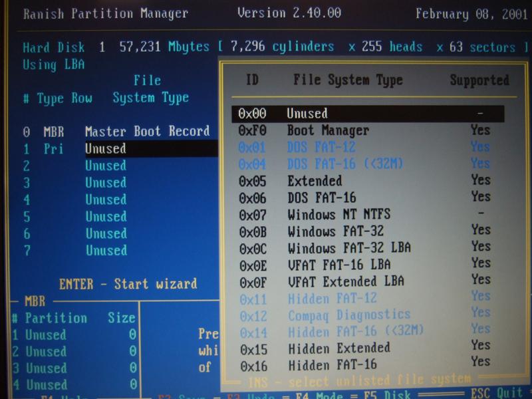This screenshot has width=532, height=399.
Task: Click the F5 Disk option
Action: [x=387, y=395]
